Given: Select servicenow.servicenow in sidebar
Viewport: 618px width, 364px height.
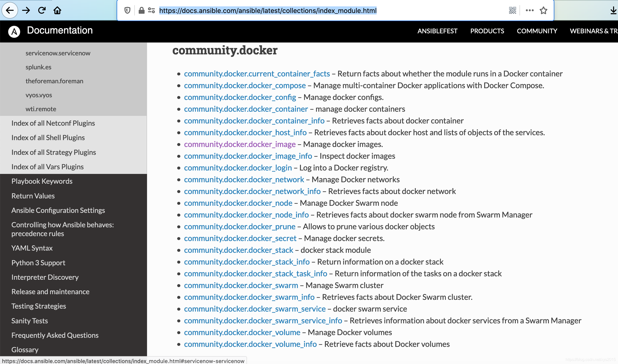Looking at the screenshot, I should coord(58,53).
